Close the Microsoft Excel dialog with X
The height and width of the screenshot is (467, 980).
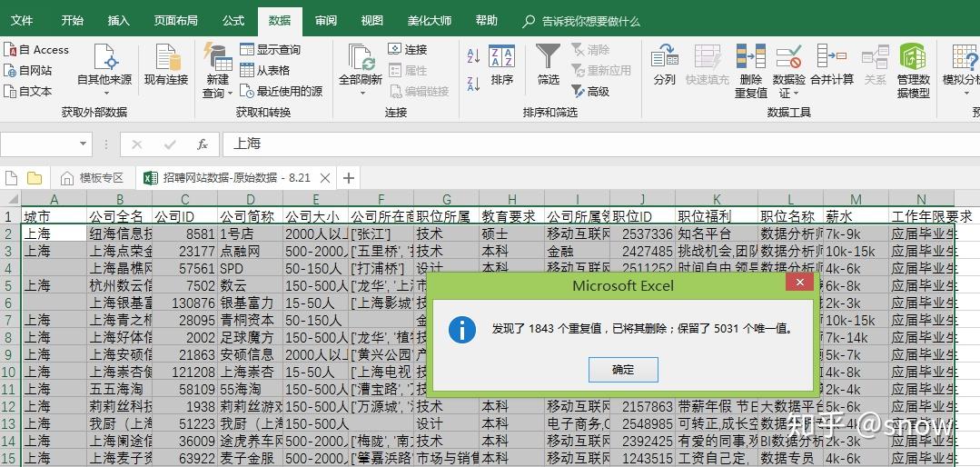pyautogui.click(x=799, y=283)
